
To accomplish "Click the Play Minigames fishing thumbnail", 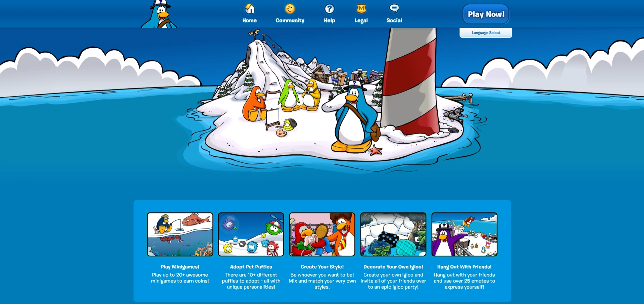I will click(180, 235).
